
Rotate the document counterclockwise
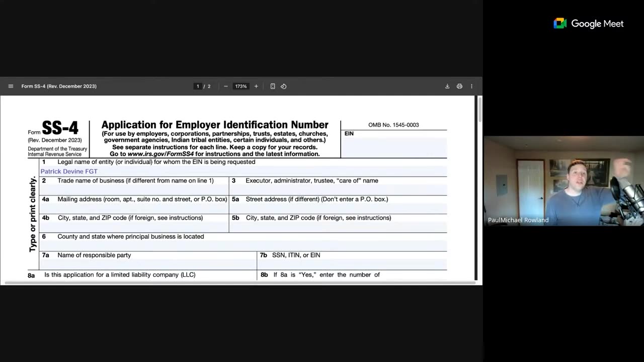[284, 86]
